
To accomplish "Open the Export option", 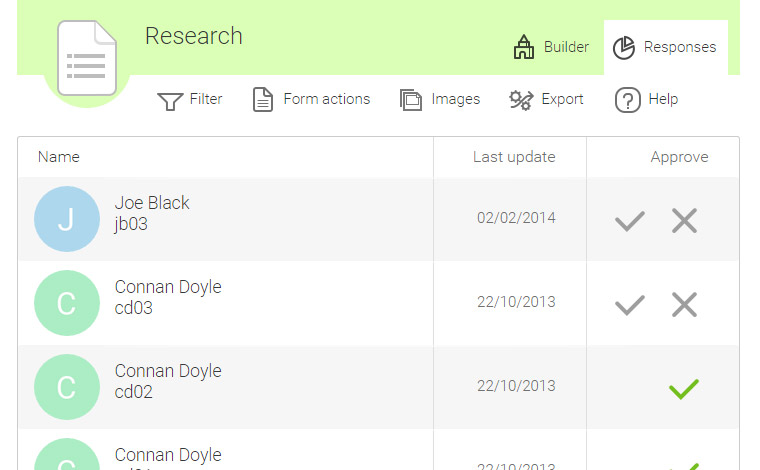I will 546,100.
